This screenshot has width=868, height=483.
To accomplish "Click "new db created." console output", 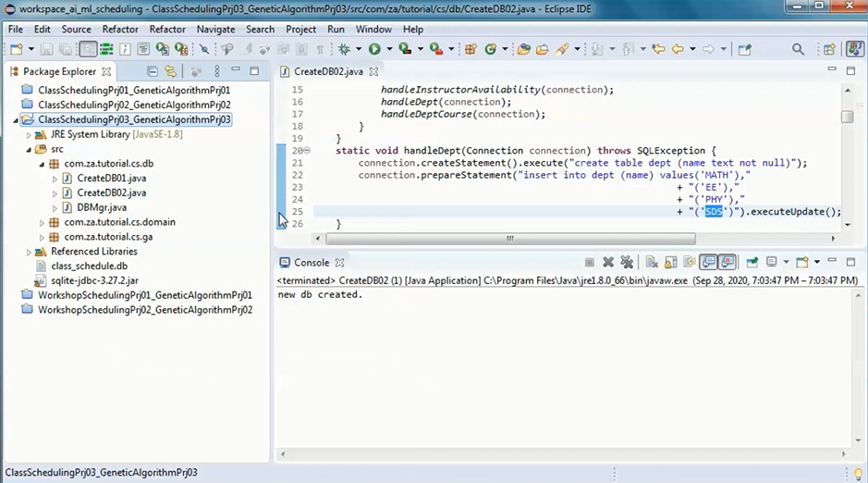I will 320,294.
